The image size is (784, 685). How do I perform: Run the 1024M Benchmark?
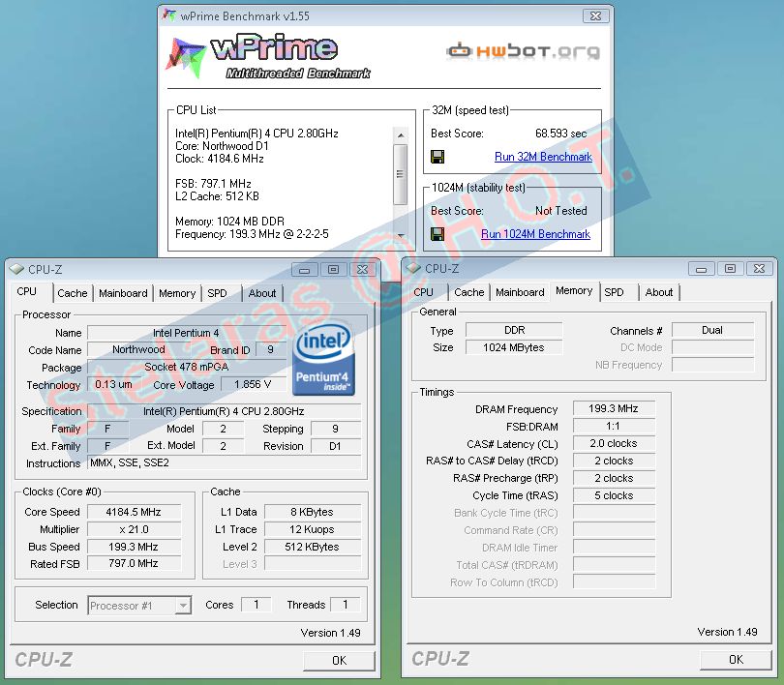tap(535, 234)
